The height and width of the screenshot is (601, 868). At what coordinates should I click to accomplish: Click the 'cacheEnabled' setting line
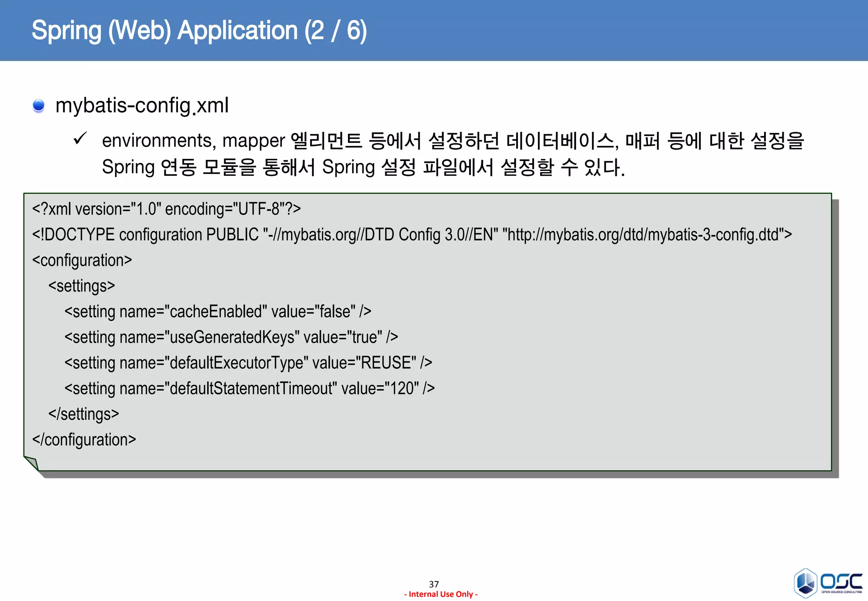218,312
